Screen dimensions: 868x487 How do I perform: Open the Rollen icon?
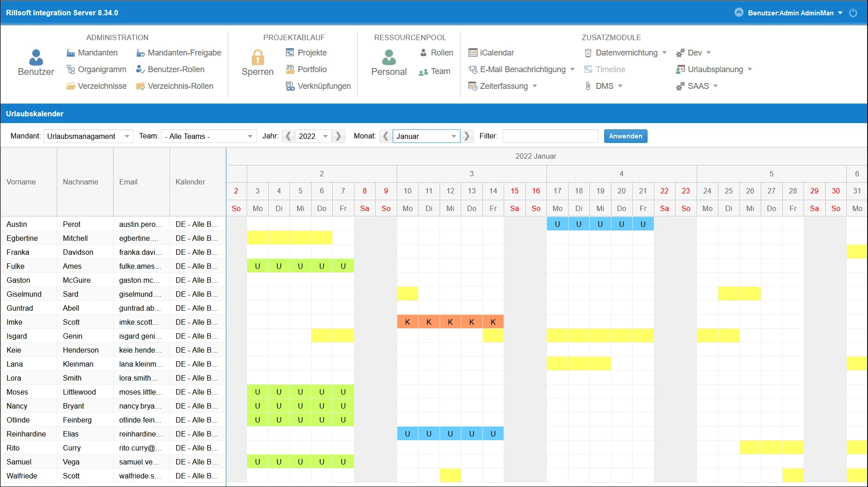click(x=423, y=53)
